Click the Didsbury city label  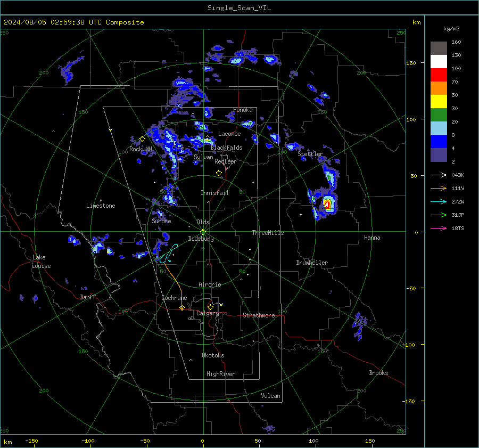[x=201, y=239]
